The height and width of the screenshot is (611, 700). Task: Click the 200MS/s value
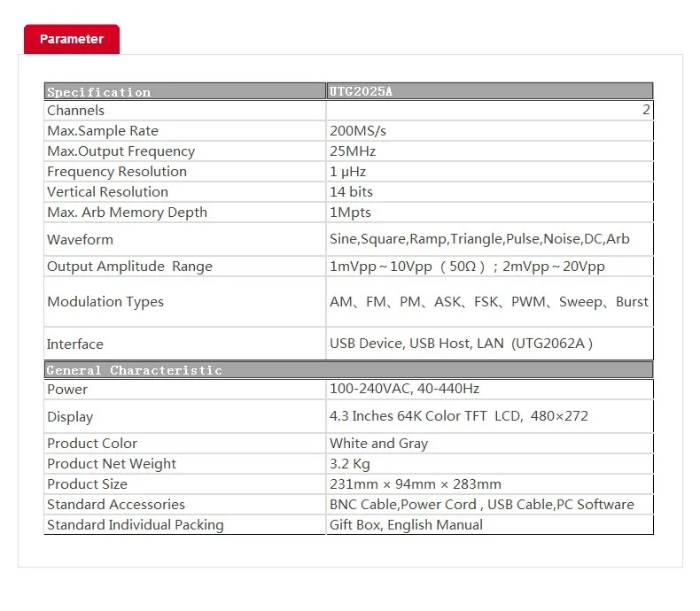pyautogui.click(x=358, y=131)
